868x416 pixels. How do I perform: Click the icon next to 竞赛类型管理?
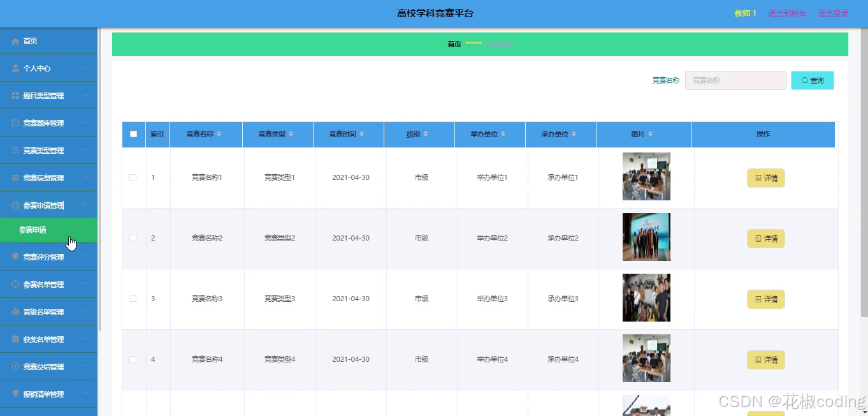pyautogui.click(x=15, y=151)
